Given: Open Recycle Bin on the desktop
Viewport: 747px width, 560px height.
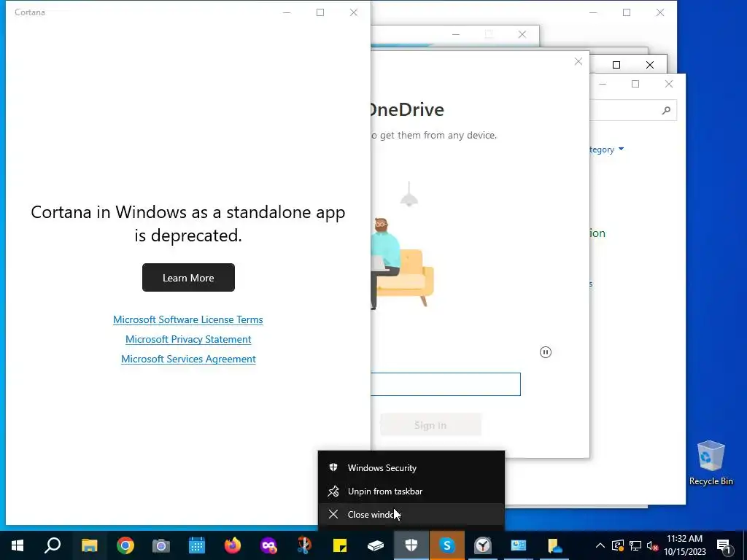Looking at the screenshot, I should [711, 463].
